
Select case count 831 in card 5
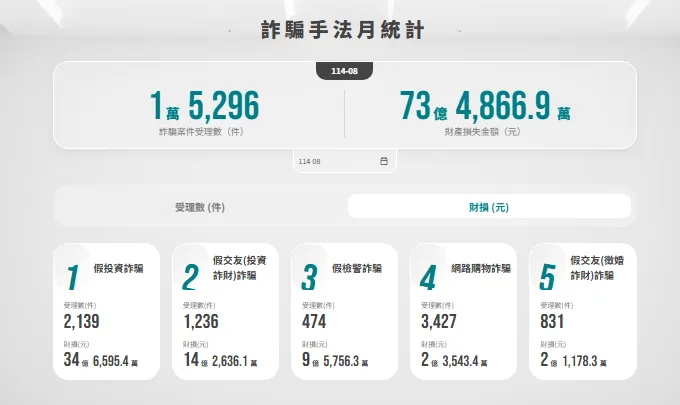pos(552,321)
